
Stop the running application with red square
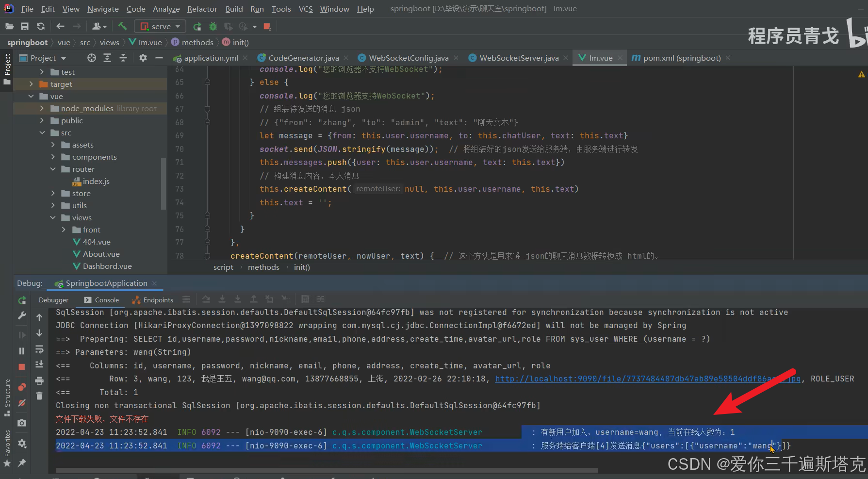(x=266, y=27)
